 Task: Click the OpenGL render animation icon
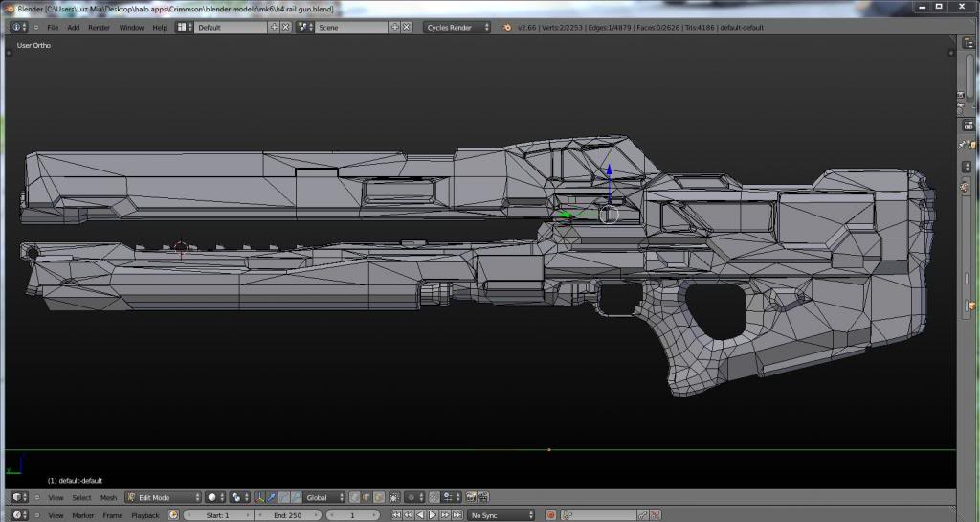tap(483, 498)
